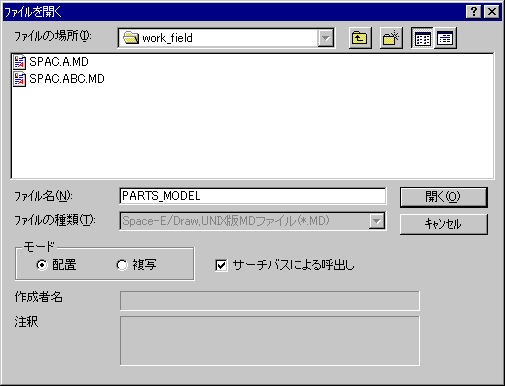The width and height of the screenshot is (505, 386).
Task: Open the help question mark button
Action: 473,12
